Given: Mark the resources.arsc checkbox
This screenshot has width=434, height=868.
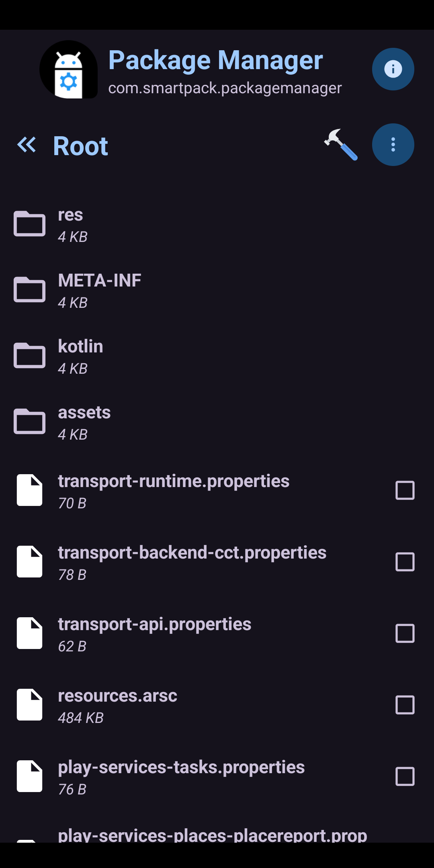Looking at the screenshot, I should pos(405,705).
